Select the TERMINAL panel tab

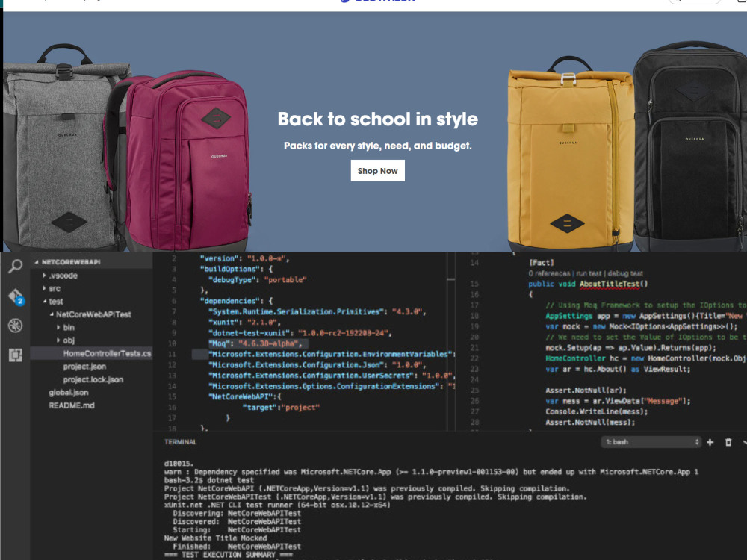(180, 442)
